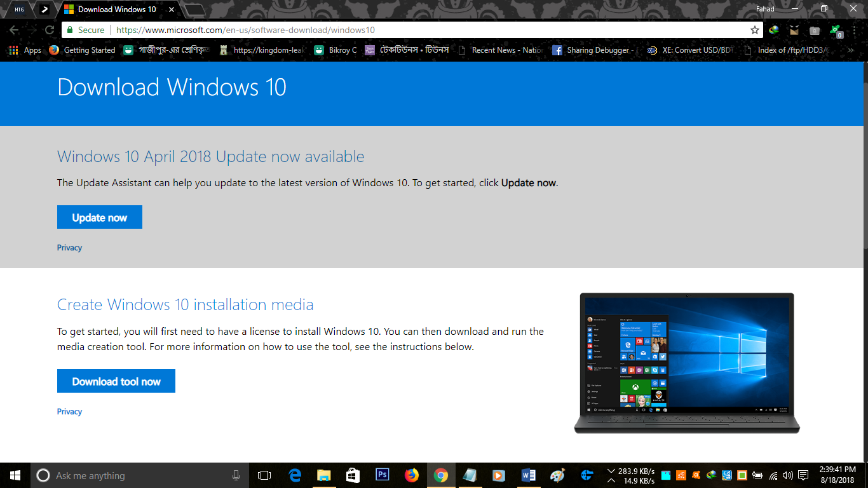Click the Download Windows 10 page heading

pyautogui.click(x=172, y=87)
